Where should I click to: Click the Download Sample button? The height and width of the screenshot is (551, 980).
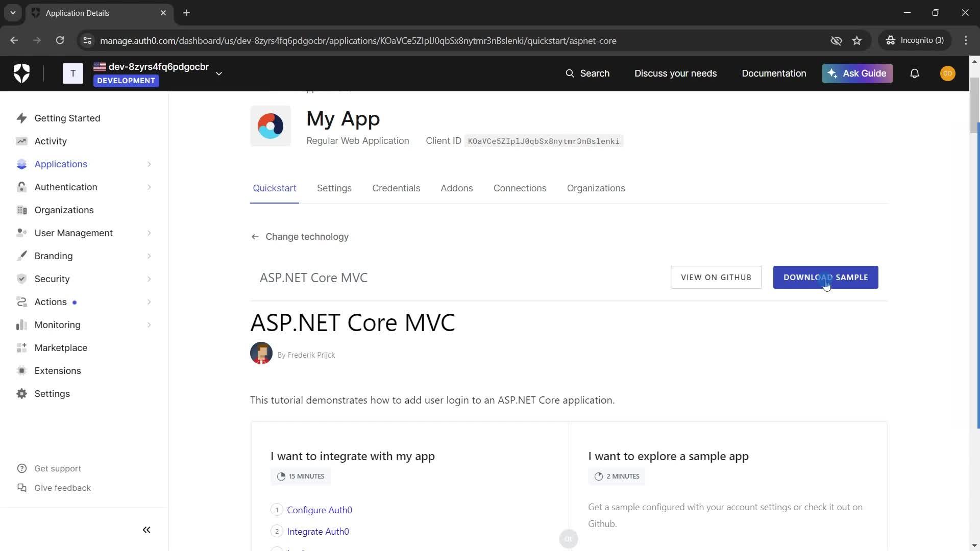tap(825, 278)
